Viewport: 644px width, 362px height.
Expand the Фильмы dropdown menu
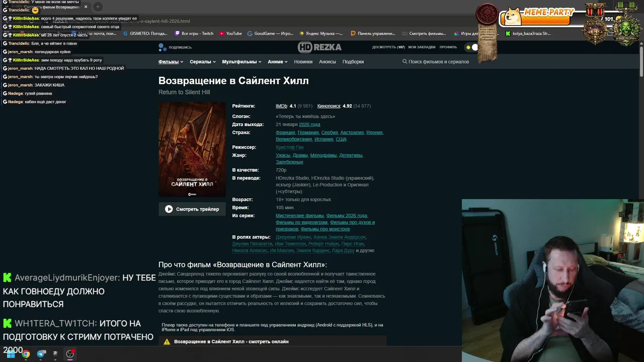(171, 62)
